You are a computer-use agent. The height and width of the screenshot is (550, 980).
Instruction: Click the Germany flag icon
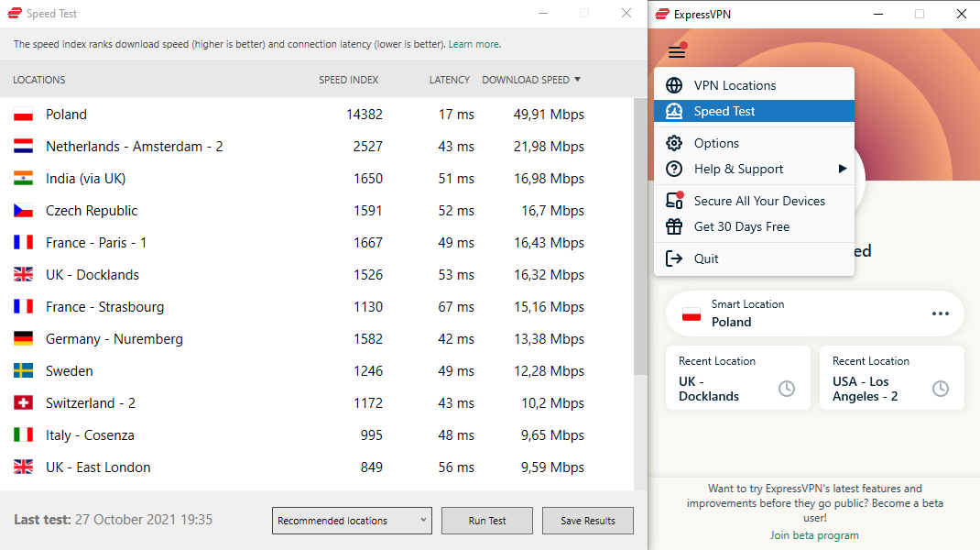click(x=23, y=338)
